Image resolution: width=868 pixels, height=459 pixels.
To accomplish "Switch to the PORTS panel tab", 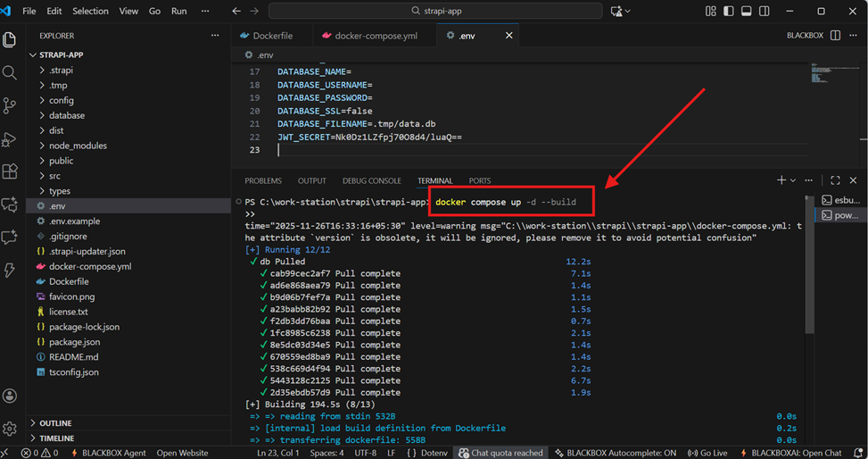I will [x=479, y=180].
